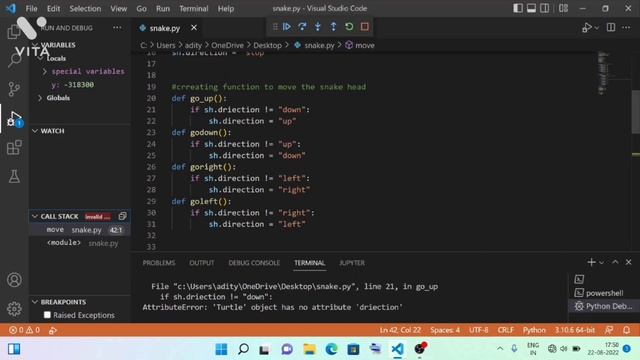The width and height of the screenshot is (640, 360).
Task: Open the Testing flask view
Action: [x=14, y=176]
